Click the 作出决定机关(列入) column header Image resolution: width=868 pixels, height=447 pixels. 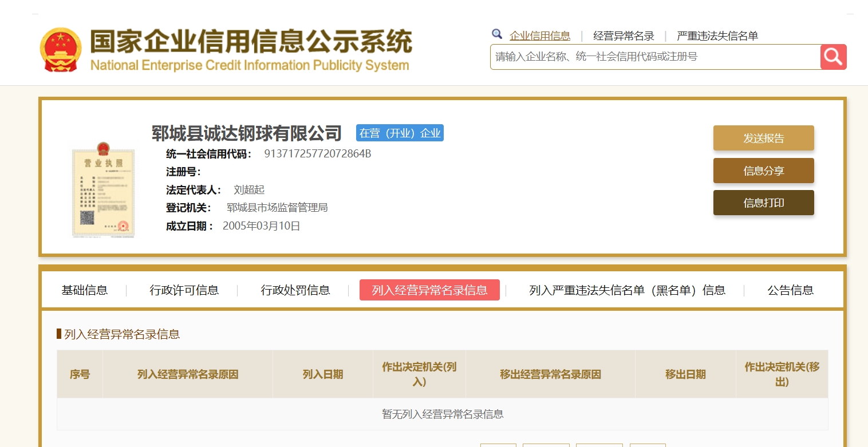(419, 374)
